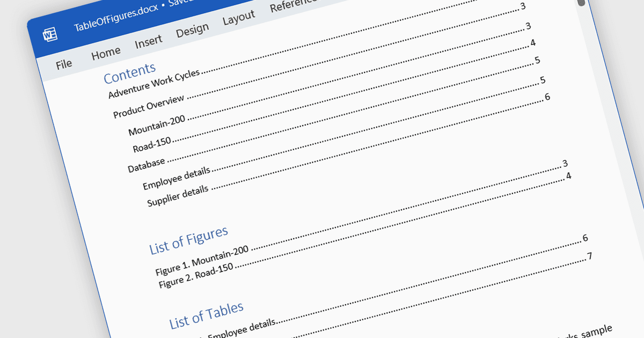Screen dimensions: 644x338
Task: Open the Road-150 entry under Contents
Action: click(x=152, y=145)
